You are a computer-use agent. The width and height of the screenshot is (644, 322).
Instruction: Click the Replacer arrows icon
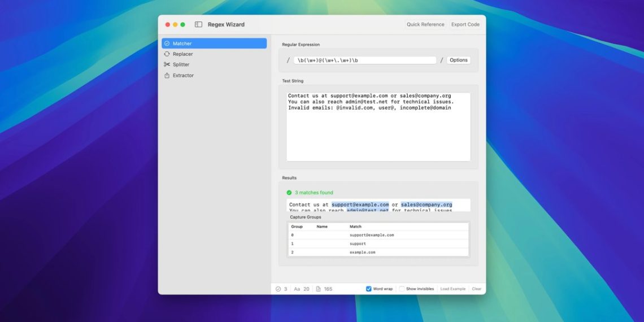click(x=167, y=54)
